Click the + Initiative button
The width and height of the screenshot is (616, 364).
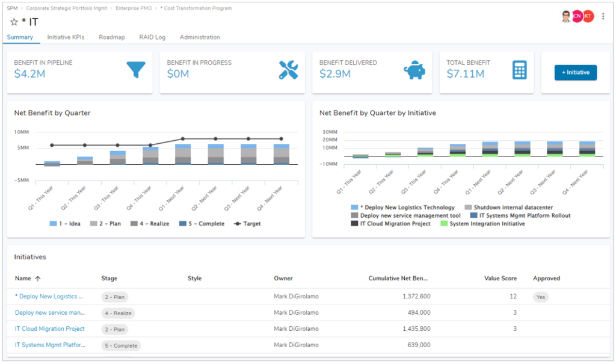576,72
